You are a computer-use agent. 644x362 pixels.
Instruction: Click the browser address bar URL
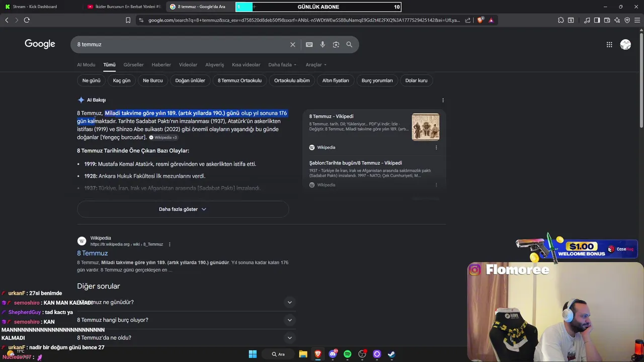coord(303,20)
